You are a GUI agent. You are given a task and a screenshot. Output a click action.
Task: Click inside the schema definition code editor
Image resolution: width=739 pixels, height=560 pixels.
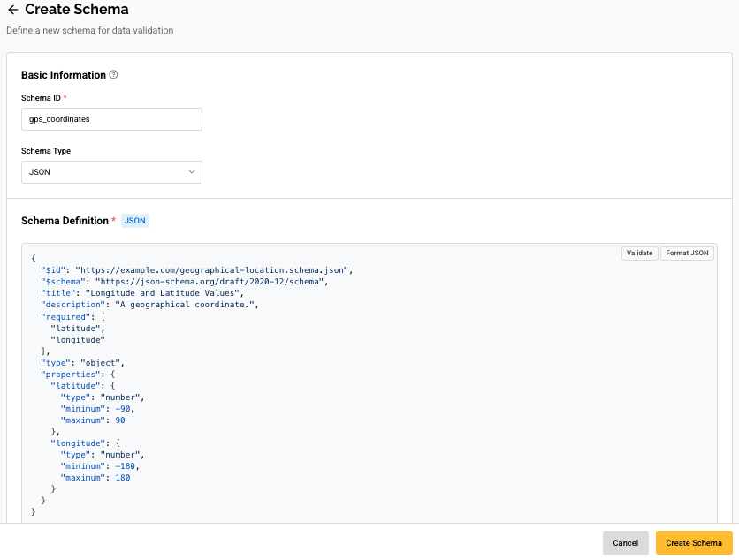[x=369, y=383]
